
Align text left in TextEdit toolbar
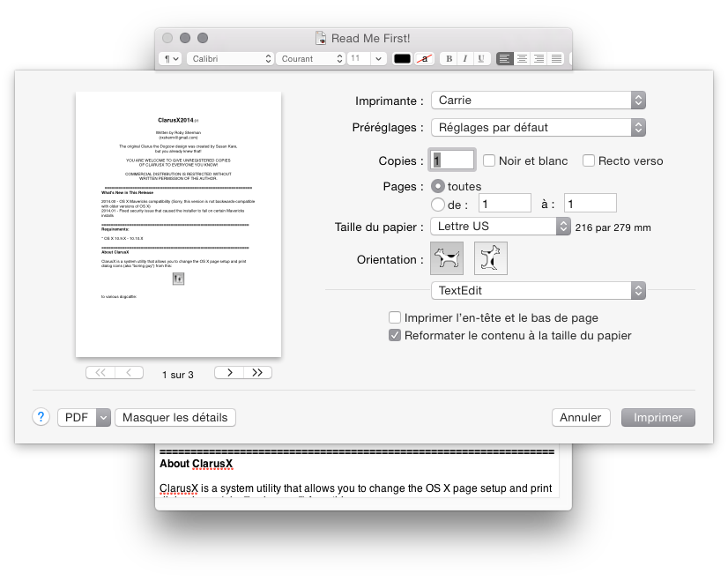(505, 58)
